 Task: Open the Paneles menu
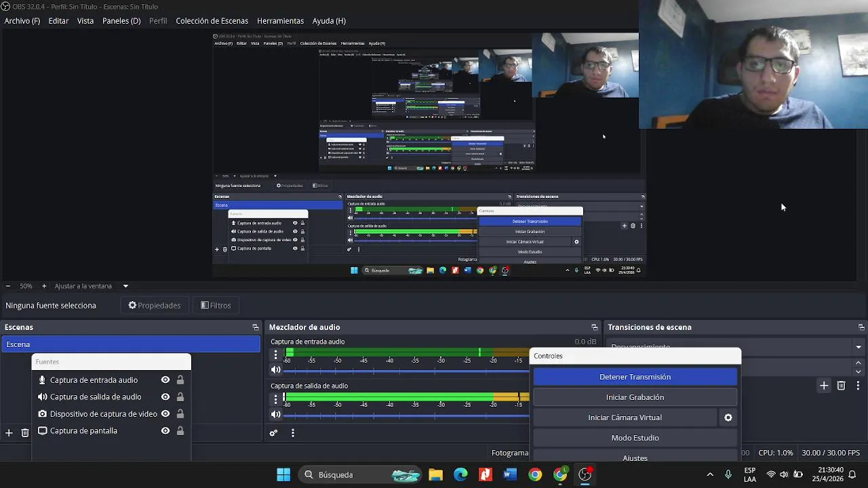click(121, 21)
